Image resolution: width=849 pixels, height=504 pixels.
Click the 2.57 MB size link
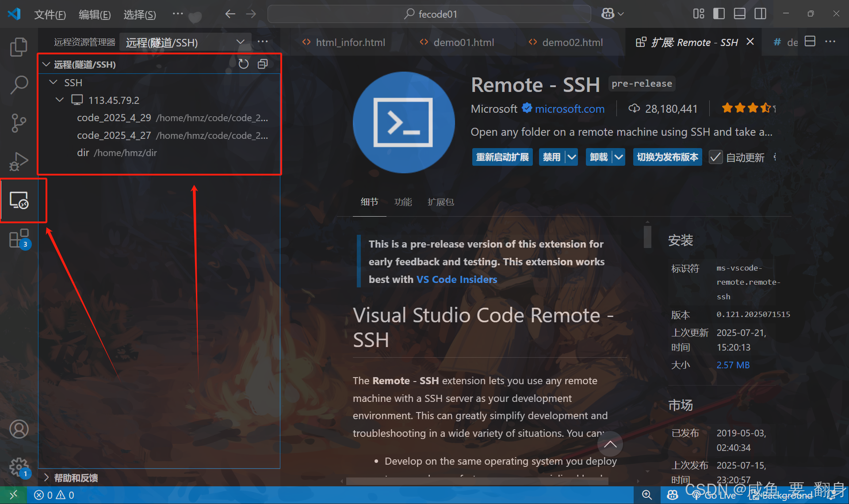(x=733, y=365)
